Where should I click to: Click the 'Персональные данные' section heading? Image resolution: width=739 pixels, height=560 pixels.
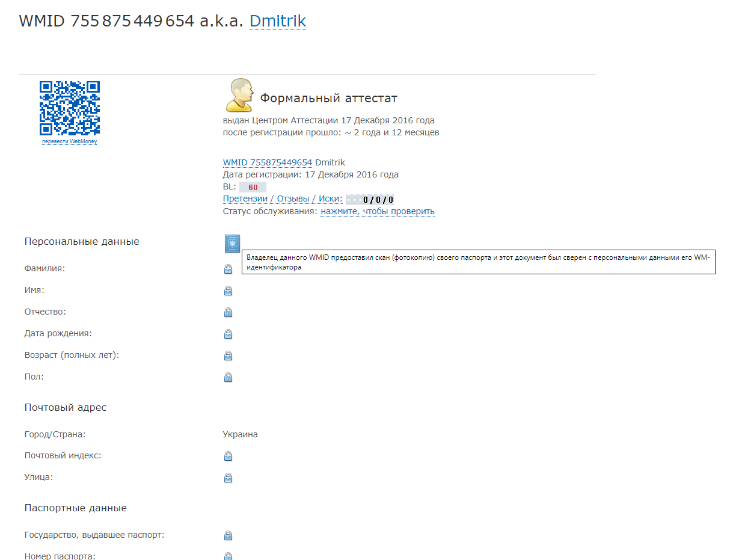point(82,241)
